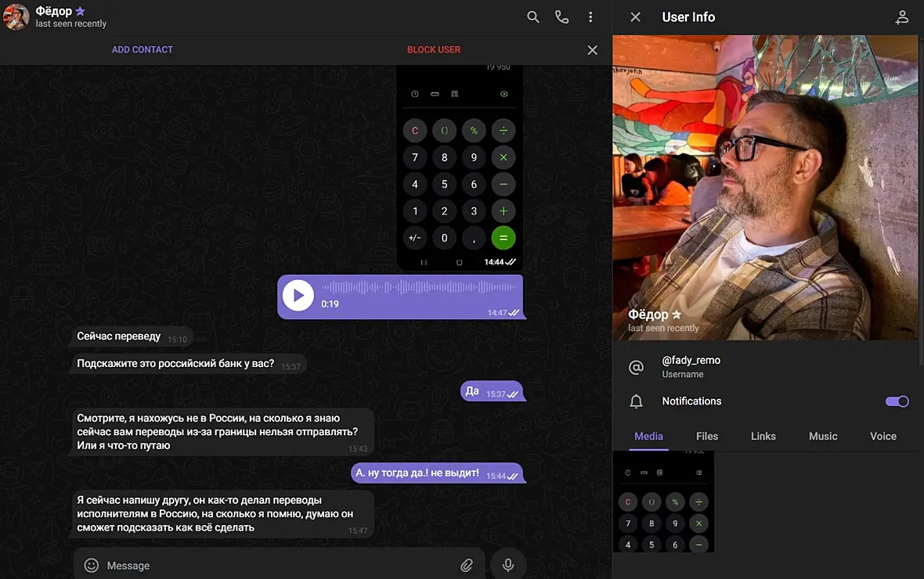This screenshot has height=579, width=924.
Task: Open the emoji picker in message box
Action: [92, 566]
